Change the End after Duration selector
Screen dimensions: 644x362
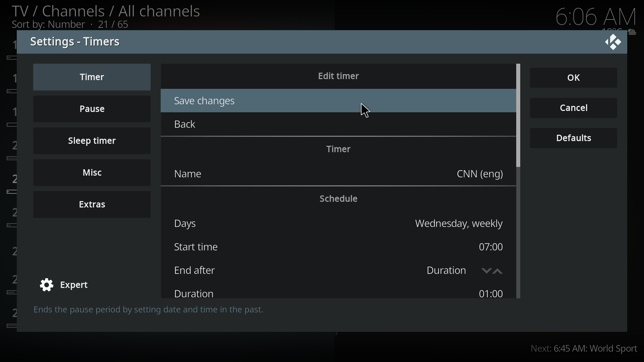(x=446, y=271)
